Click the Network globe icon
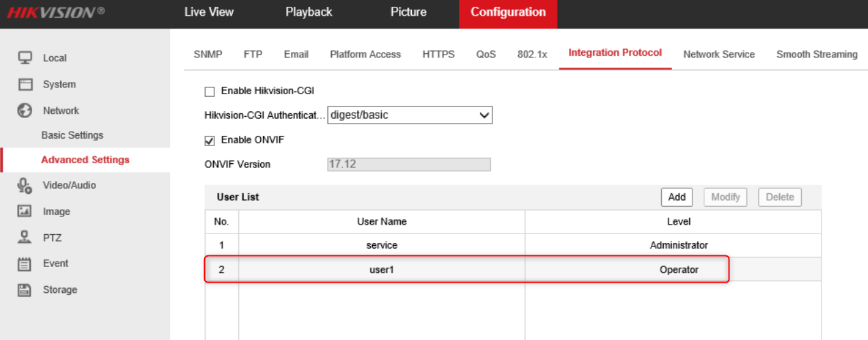 (x=25, y=111)
